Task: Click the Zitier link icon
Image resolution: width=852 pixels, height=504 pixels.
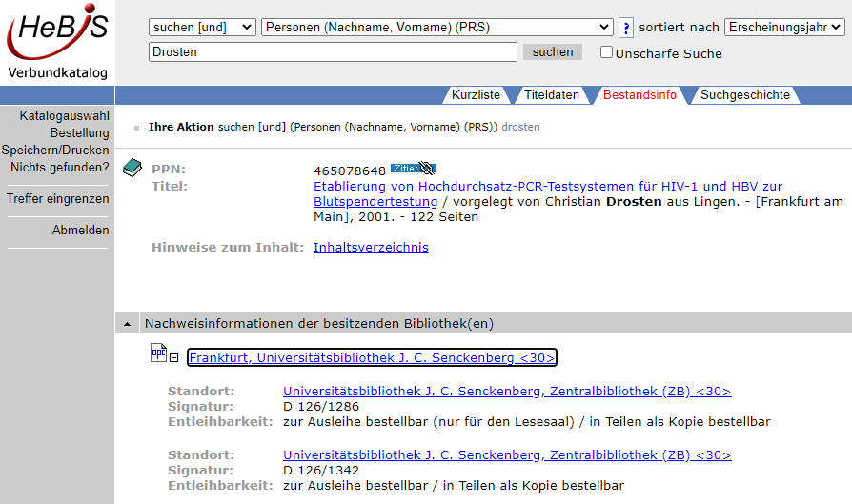Action: coord(413,170)
